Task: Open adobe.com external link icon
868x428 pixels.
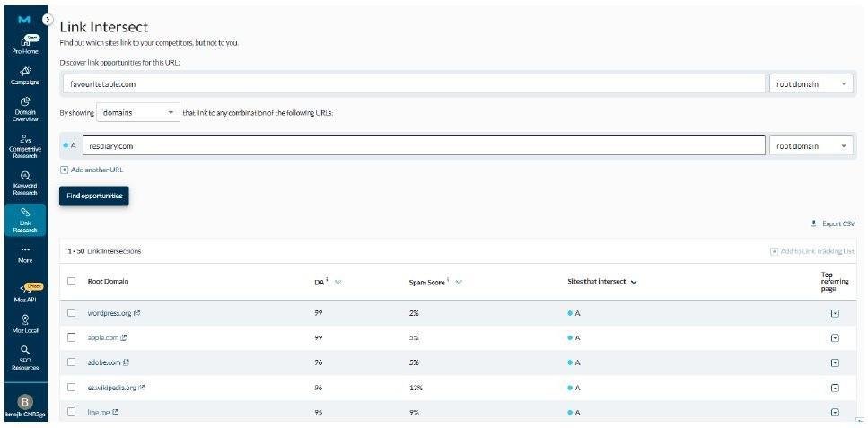Action: click(127, 362)
